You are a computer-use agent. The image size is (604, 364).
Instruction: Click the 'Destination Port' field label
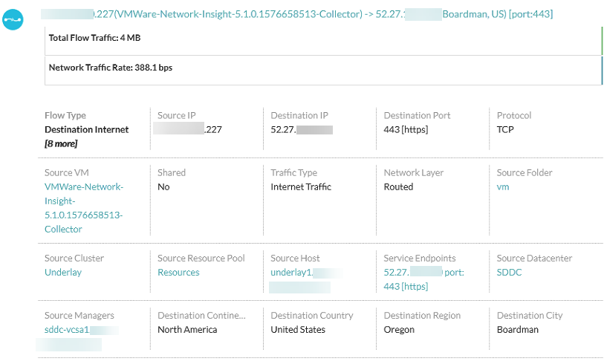[x=417, y=116]
